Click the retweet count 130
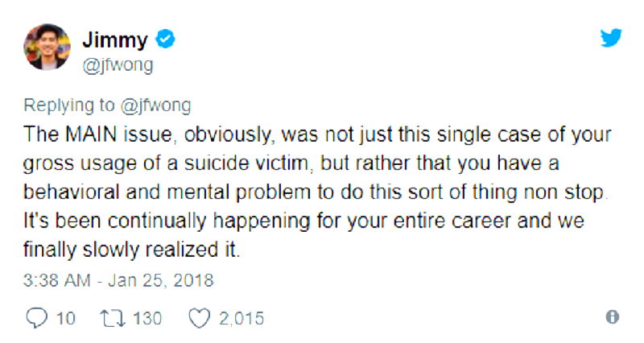644x343 pixels. click(147, 318)
